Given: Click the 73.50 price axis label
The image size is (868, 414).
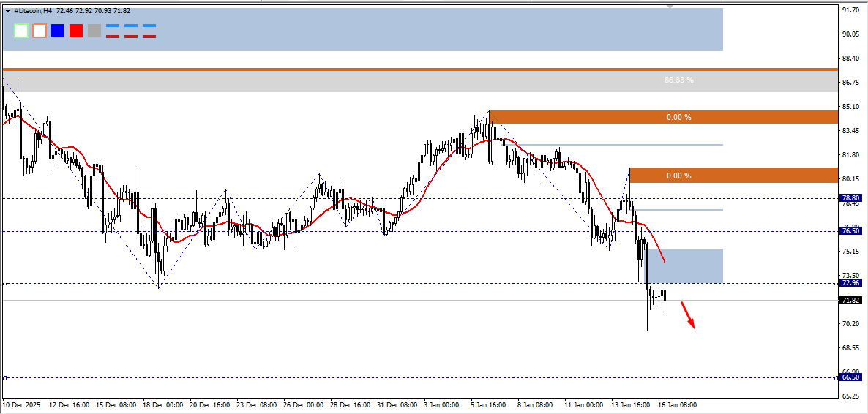Looking at the screenshot, I should [x=850, y=275].
